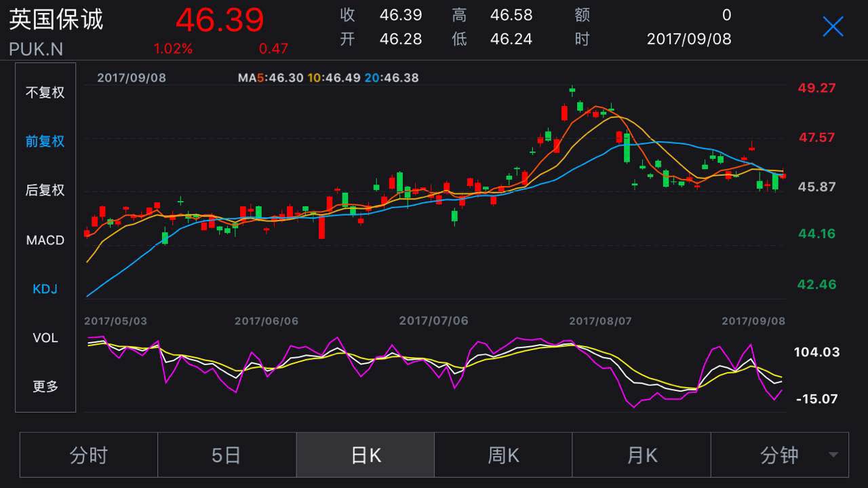Open the 分时 intraday tab
This screenshot has height=488, width=868.
click(89, 455)
